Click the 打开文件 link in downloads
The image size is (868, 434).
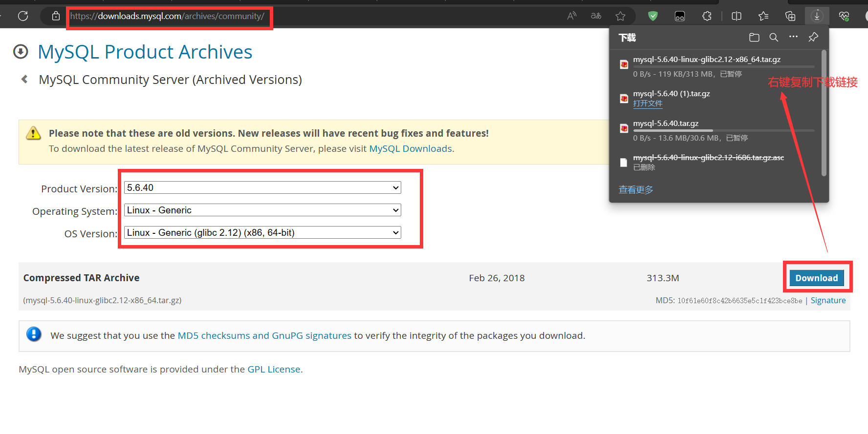coord(648,103)
